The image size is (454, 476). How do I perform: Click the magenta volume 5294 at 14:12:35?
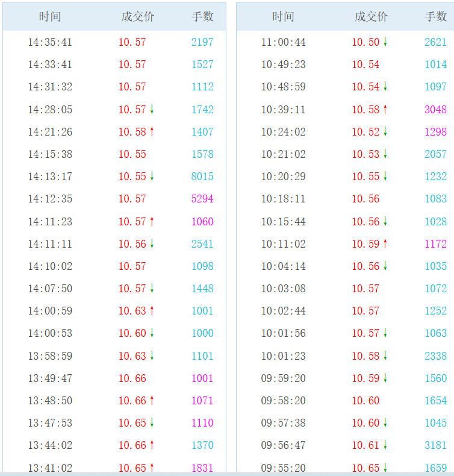[202, 199]
